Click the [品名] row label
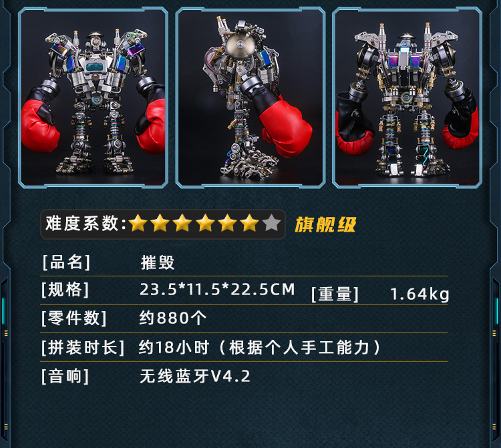Viewport: 501px width, 448px height. tap(66, 262)
